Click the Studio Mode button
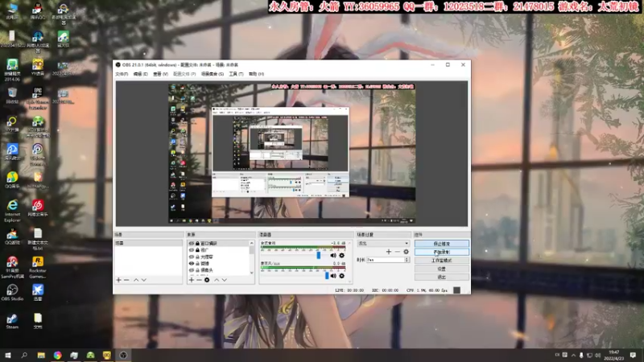The height and width of the screenshot is (362, 644). tap(441, 260)
